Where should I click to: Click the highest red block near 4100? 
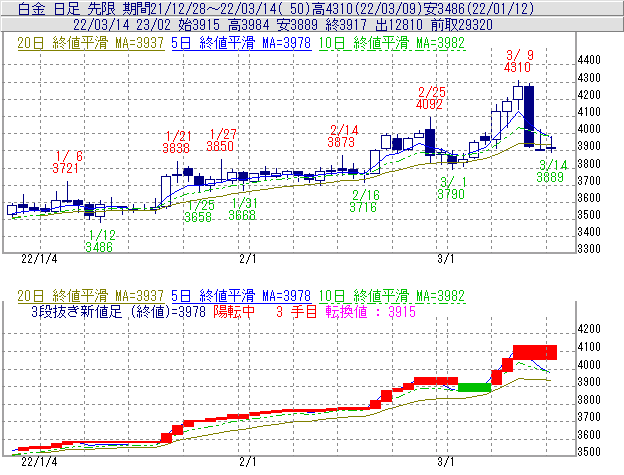pyautogui.click(x=535, y=352)
